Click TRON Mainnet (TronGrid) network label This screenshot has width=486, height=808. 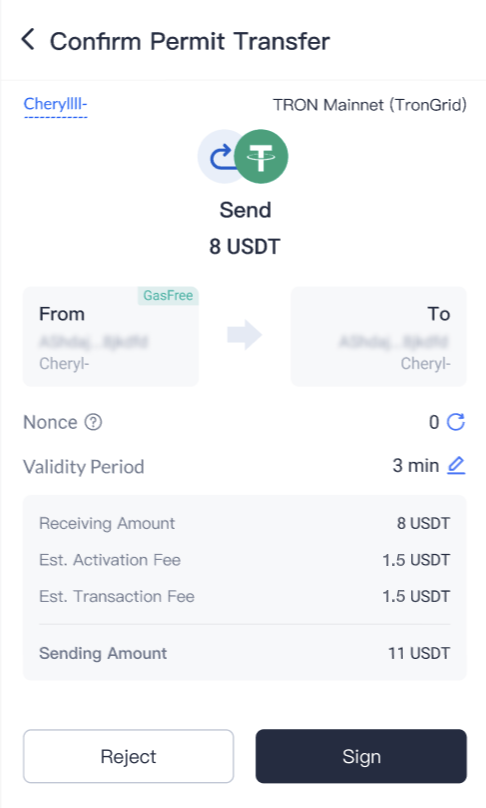point(370,105)
